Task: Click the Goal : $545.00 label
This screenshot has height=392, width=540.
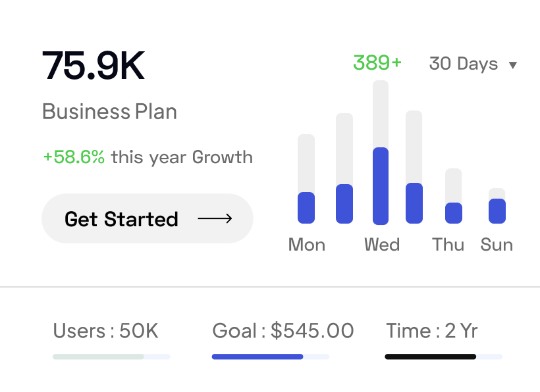Action: pos(283,330)
